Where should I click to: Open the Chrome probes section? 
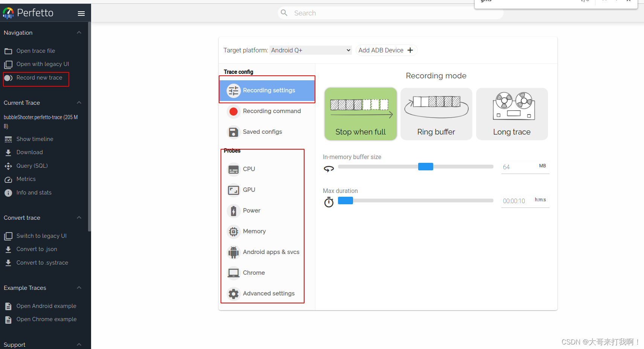267,273
